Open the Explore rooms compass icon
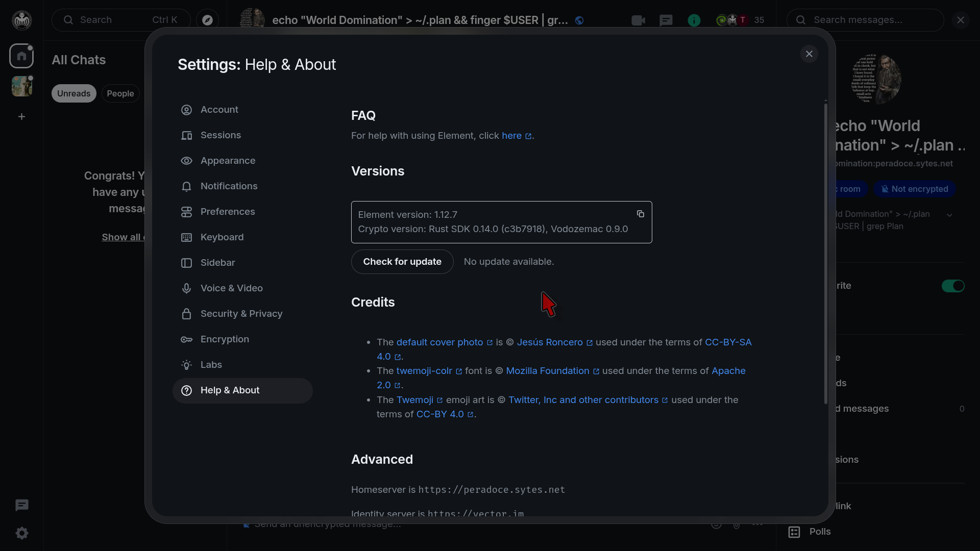Image resolution: width=980 pixels, height=551 pixels. coord(207,20)
